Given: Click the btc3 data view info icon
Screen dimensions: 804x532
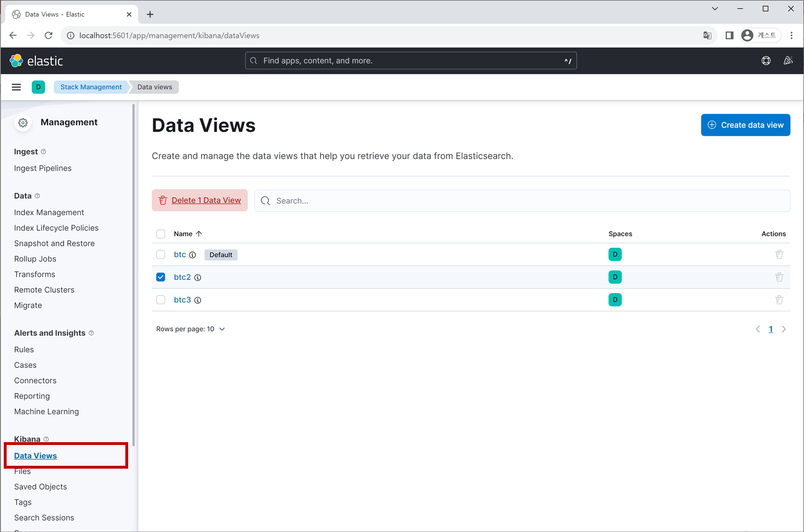Looking at the screenshot, I should (198, 300).
